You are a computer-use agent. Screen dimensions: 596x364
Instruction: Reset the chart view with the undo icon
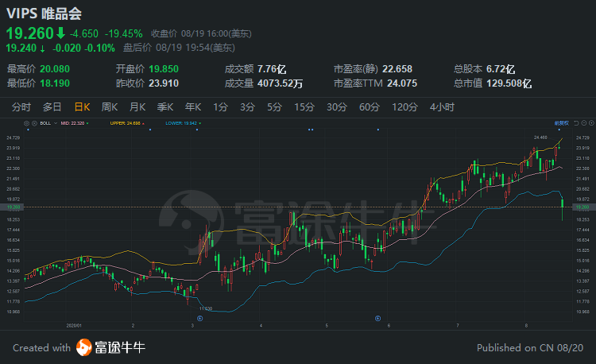pos(576,122)
